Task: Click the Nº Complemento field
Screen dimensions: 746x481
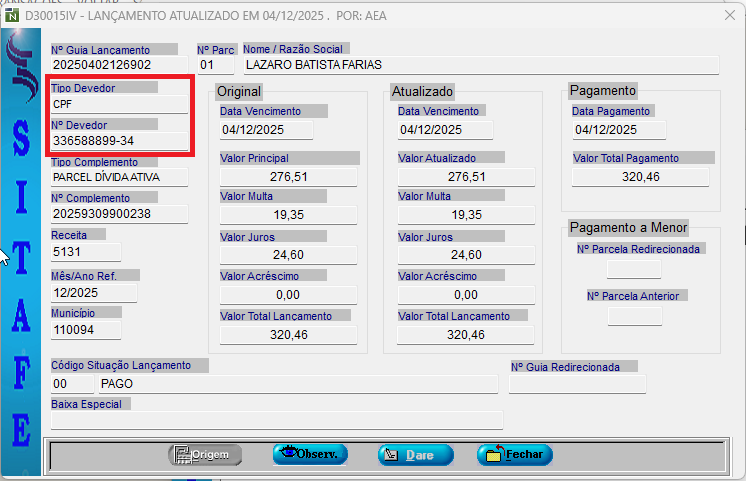Action: [x=119, y=214]
